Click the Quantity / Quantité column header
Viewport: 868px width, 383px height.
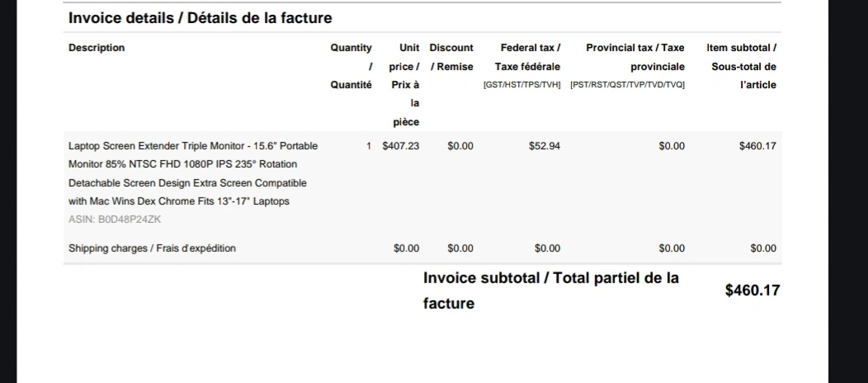coord(351,66)
